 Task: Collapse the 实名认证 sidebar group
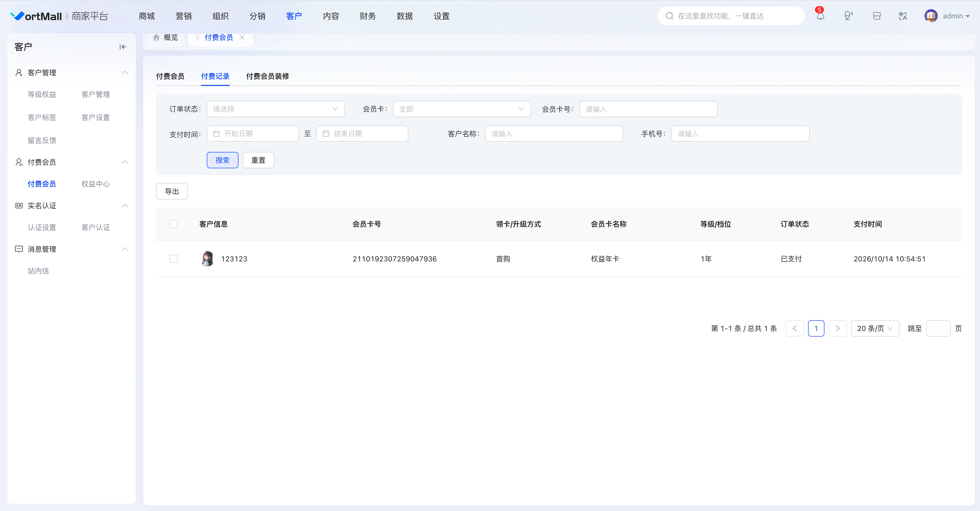(124, 206)
